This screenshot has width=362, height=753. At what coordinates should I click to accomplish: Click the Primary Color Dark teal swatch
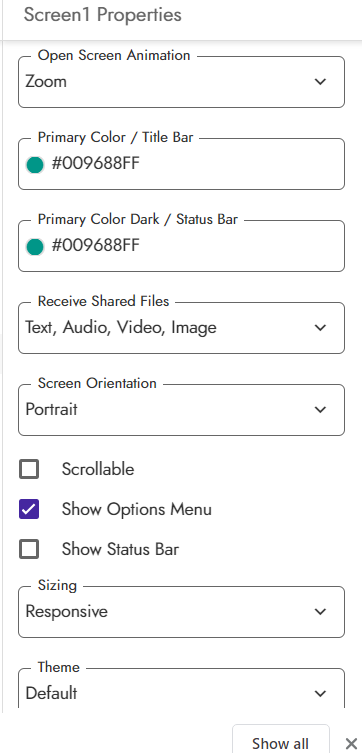point(35,247)
